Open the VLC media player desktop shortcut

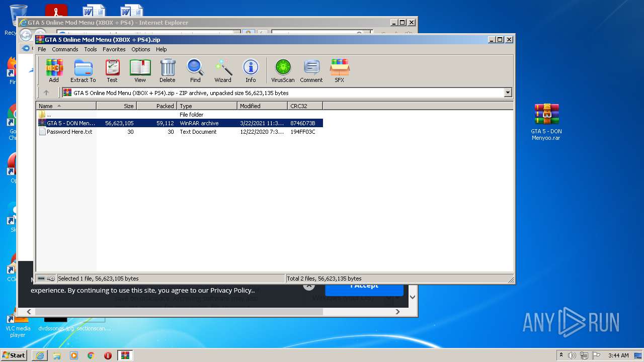pos(18,325)
